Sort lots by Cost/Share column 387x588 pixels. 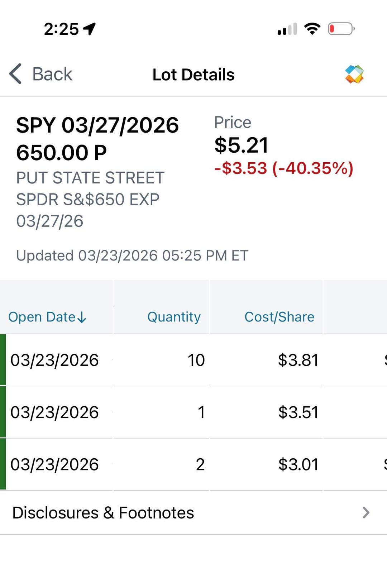click(x=279, y=317)
